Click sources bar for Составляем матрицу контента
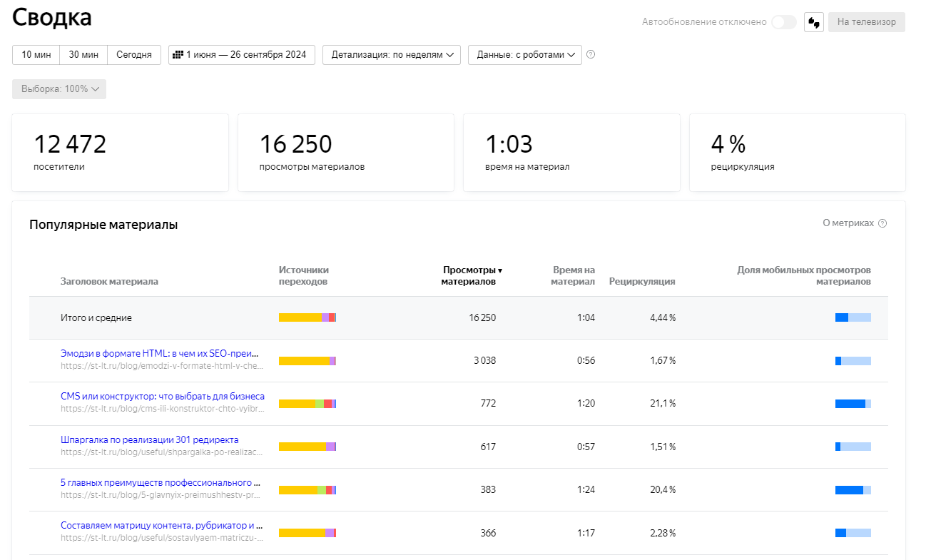The image size is (926, 560). (x=307, y=533)
